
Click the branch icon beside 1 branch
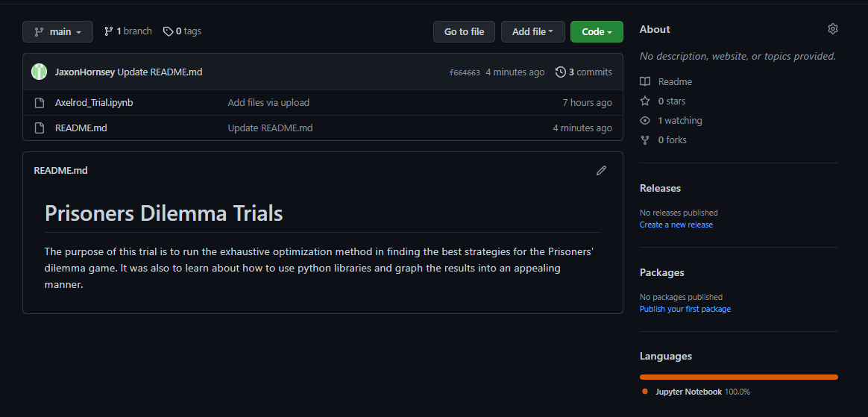[109, 31]
